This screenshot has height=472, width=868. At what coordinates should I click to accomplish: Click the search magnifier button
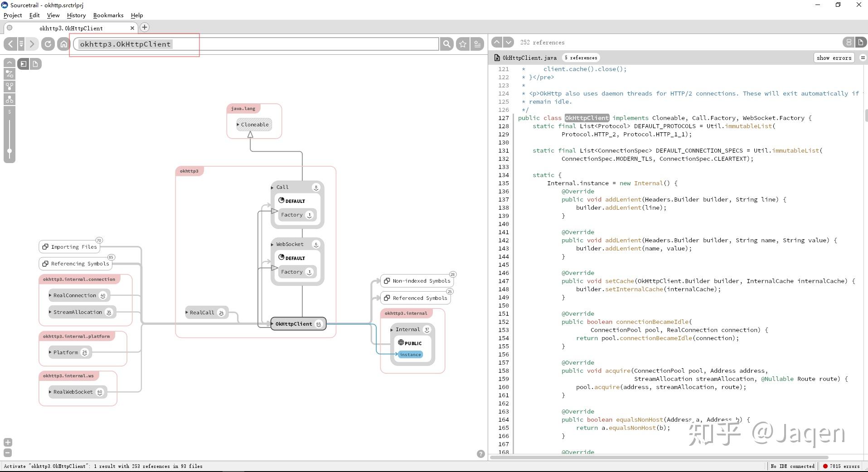pyautogui.click(x=447, y=44)
